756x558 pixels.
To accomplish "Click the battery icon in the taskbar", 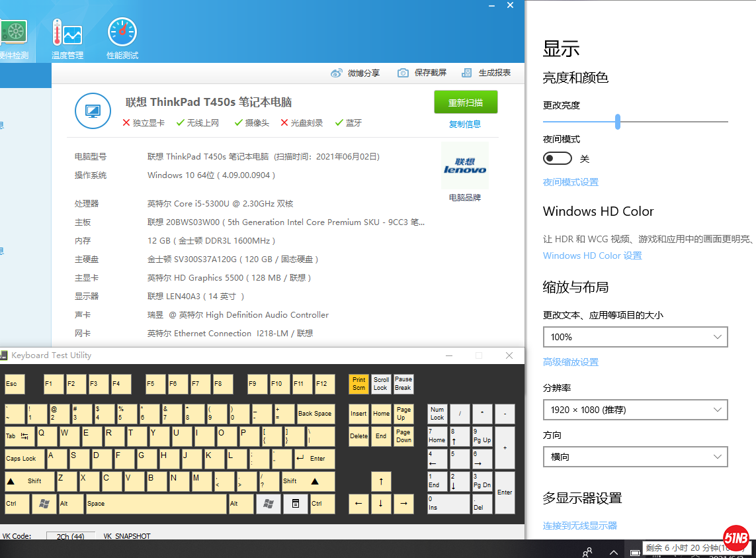I will (x=636, y=552).
